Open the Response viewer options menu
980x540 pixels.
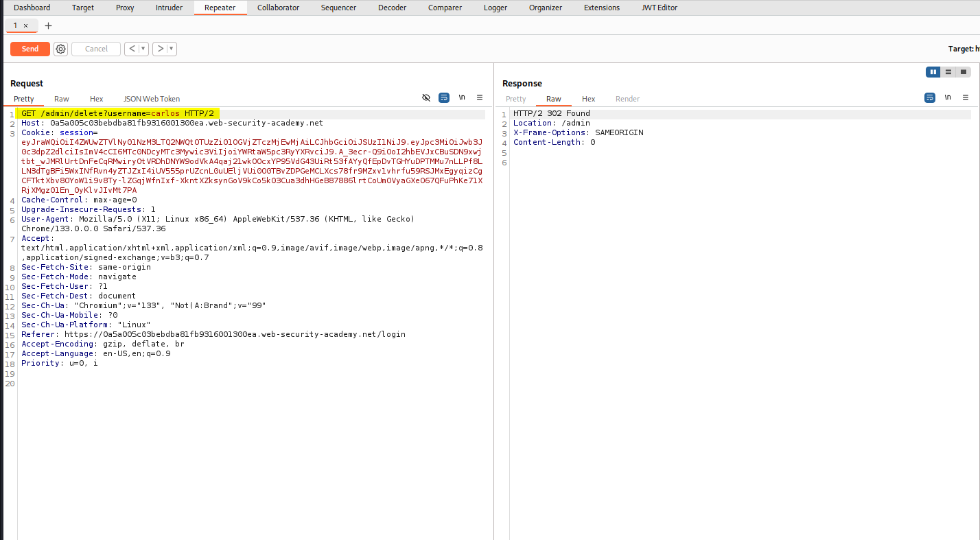(x=966, y=98)
